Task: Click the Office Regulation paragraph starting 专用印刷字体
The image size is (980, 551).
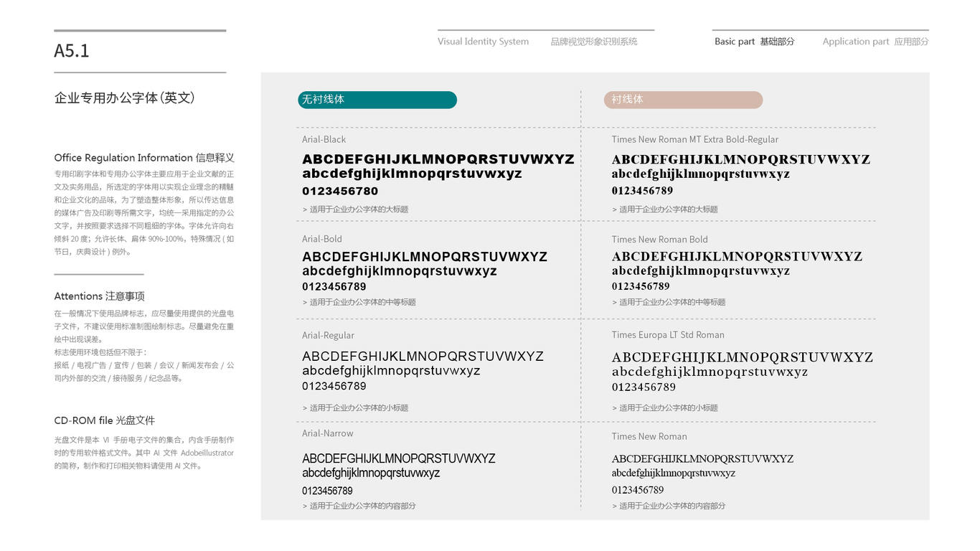Action: (144, 213)
